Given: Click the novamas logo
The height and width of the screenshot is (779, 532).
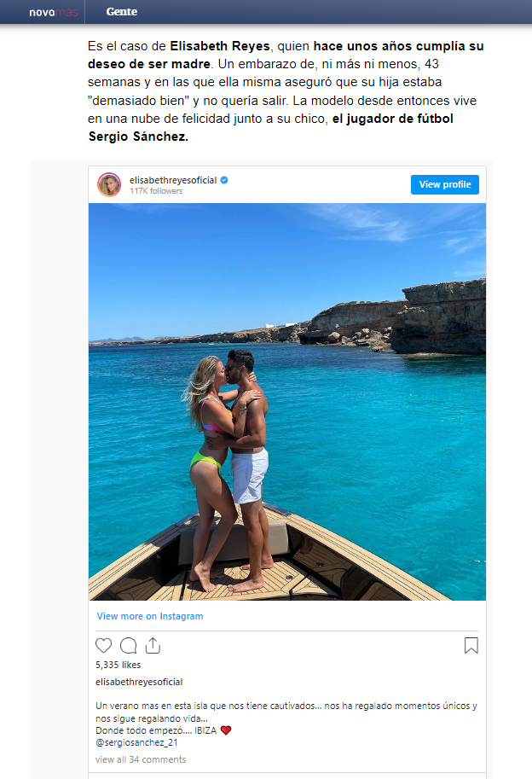Looking at the screenshot, I should [53, 12].
